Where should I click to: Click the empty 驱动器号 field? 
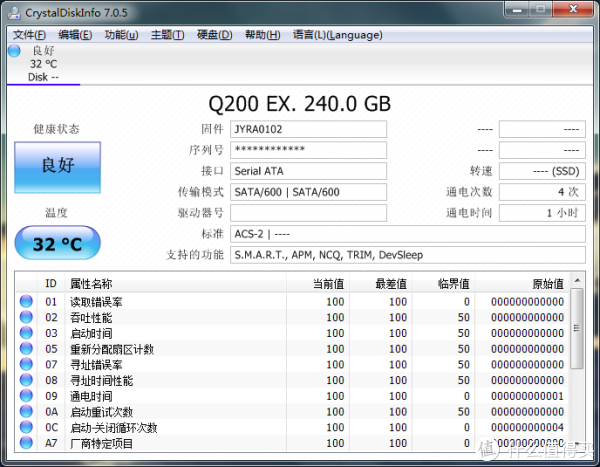point(308,213)
